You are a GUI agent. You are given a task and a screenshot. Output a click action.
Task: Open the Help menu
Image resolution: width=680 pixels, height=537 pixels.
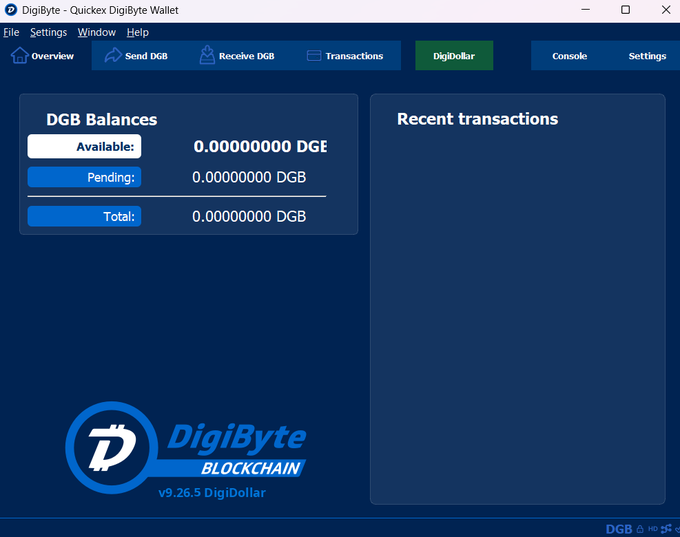(x=137, y=32)
